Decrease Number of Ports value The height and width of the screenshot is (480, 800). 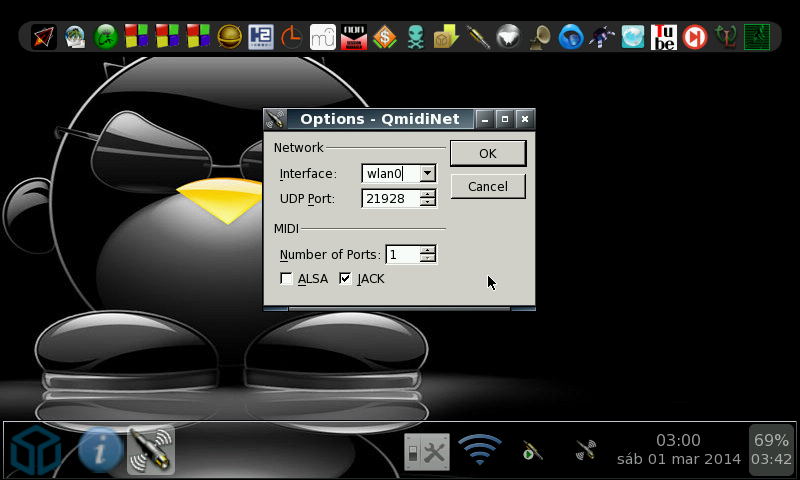click(428, 258)
